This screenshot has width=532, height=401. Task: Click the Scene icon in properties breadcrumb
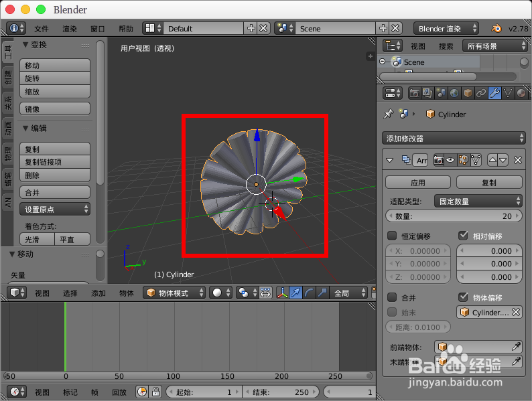click(403, 114)
